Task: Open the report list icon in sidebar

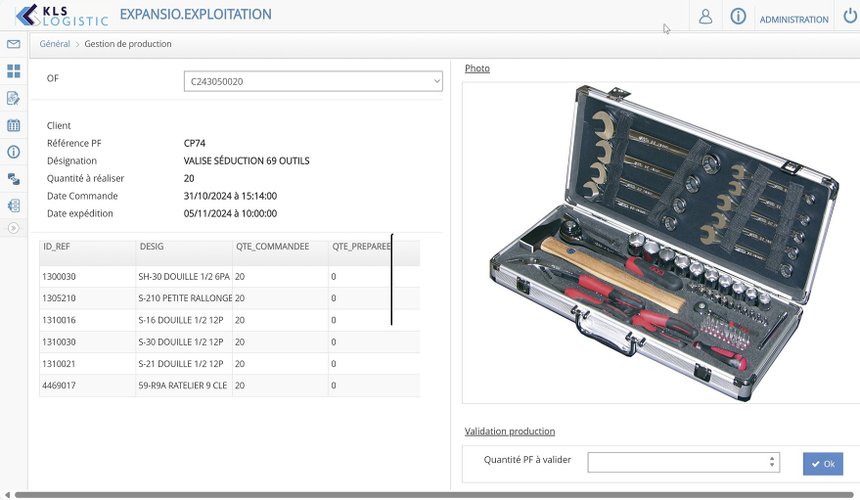Action: coord(14,206)
